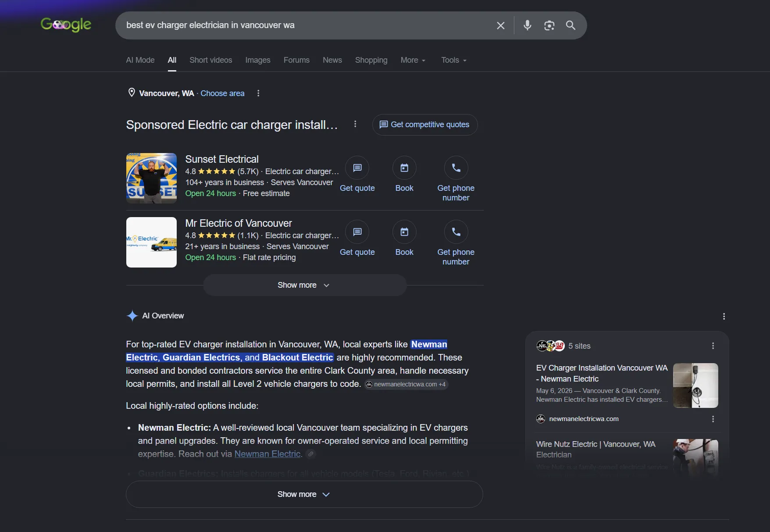Click Newman Electric EV charger thumbnail
This screenshot has width=770, height=532.
695,386
